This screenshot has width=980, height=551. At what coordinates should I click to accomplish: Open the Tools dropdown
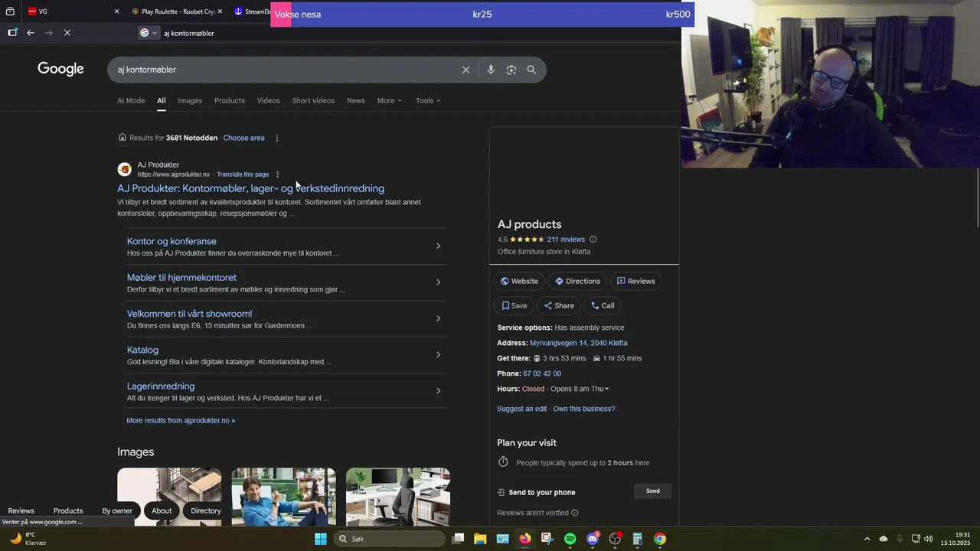click(x=427, y=101)
